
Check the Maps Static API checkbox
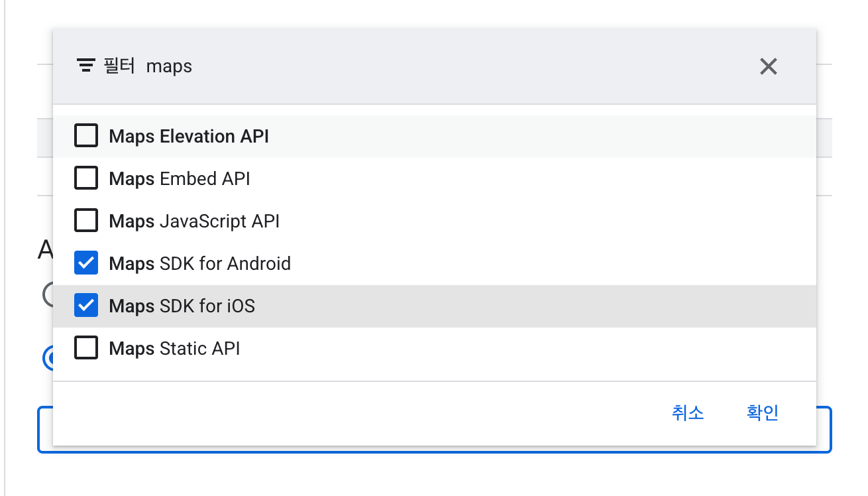[86, 349]
